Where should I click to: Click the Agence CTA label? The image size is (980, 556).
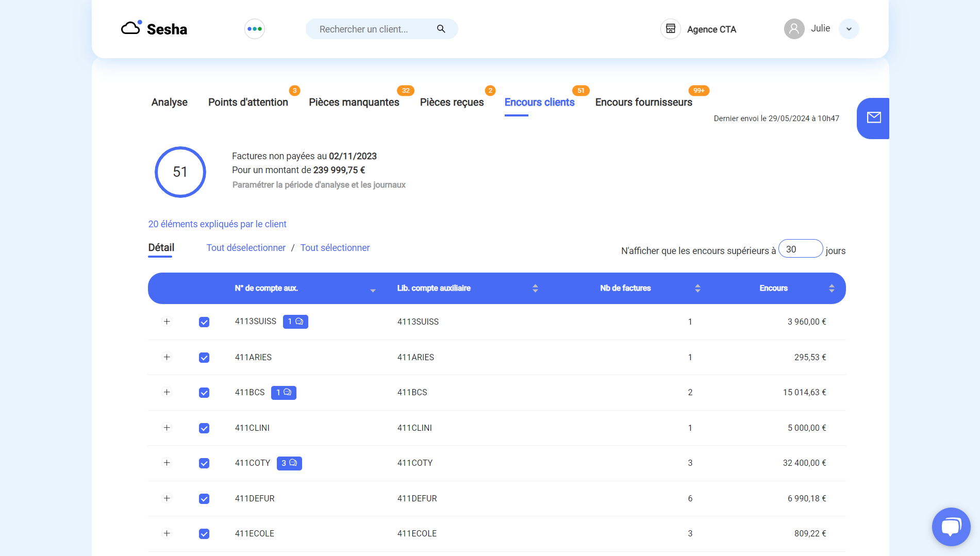pyautogui.click(x=711, y=29)
